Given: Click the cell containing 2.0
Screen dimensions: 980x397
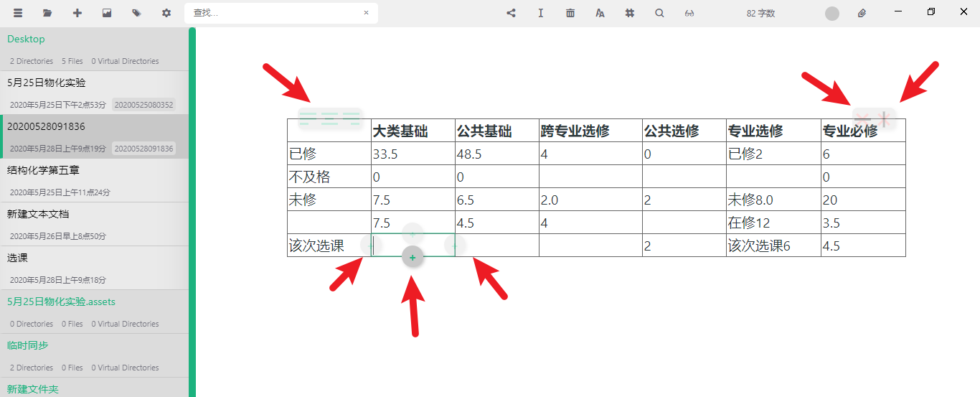Looking at the screenshot, I should (x=590, y=200).
